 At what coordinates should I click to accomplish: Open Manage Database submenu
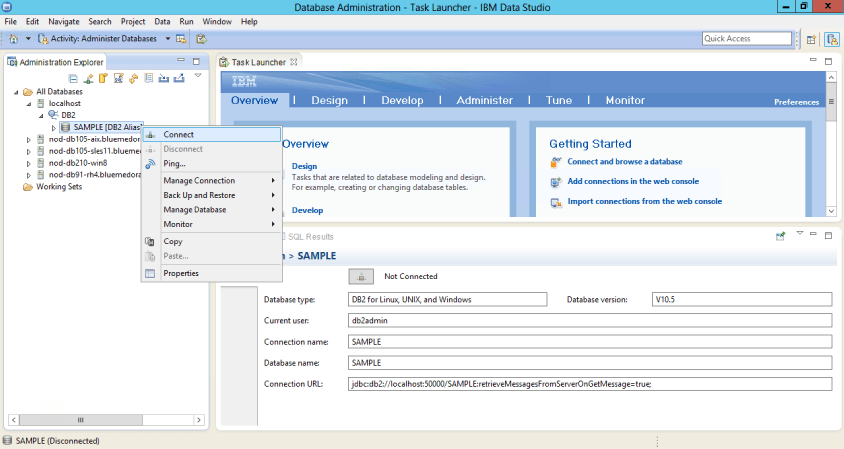212,209
